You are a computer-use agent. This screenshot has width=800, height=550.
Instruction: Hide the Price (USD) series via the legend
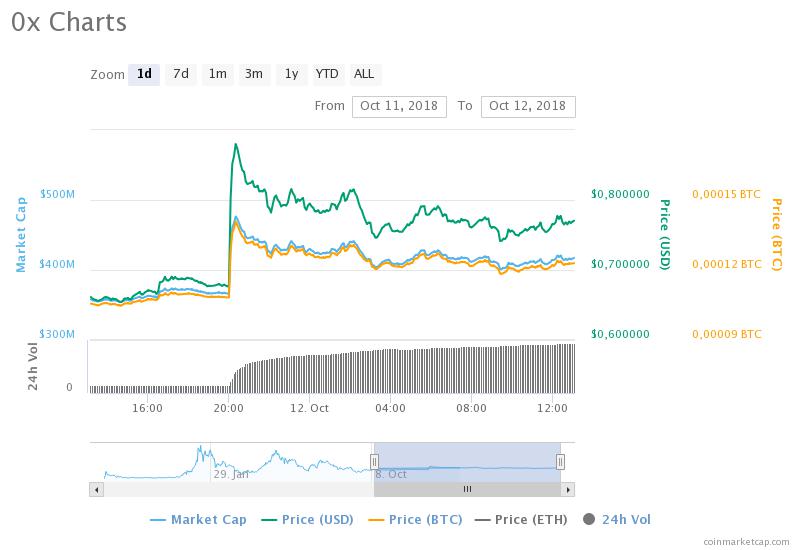pyautogui.click(x=310, y=519)
